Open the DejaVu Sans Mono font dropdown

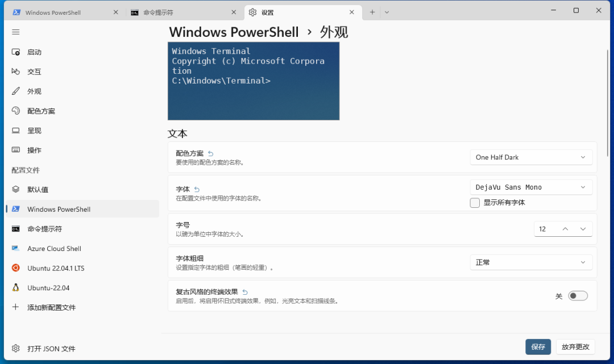coord(531,187)
